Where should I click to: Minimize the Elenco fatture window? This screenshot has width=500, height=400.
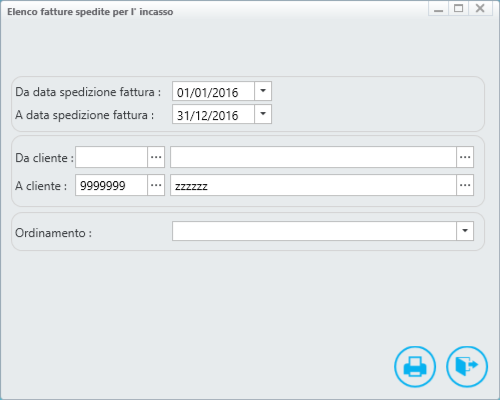point(438,9)
